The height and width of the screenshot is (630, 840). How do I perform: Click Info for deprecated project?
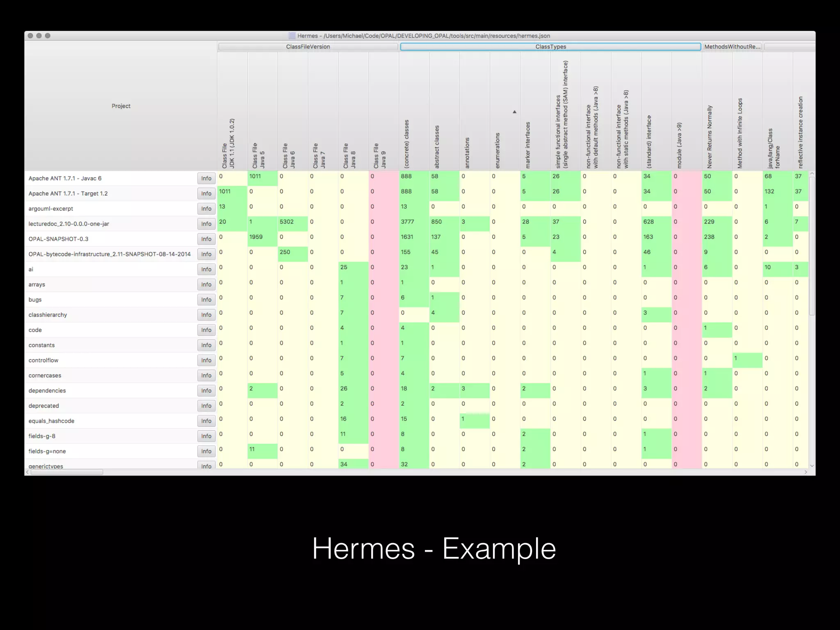[206, 406]
